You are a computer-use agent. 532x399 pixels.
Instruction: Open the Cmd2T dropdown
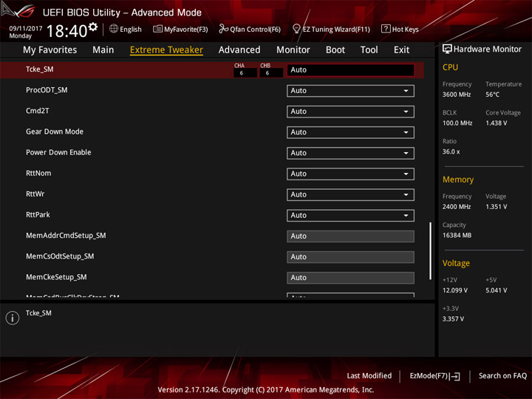tap(350, 112)
